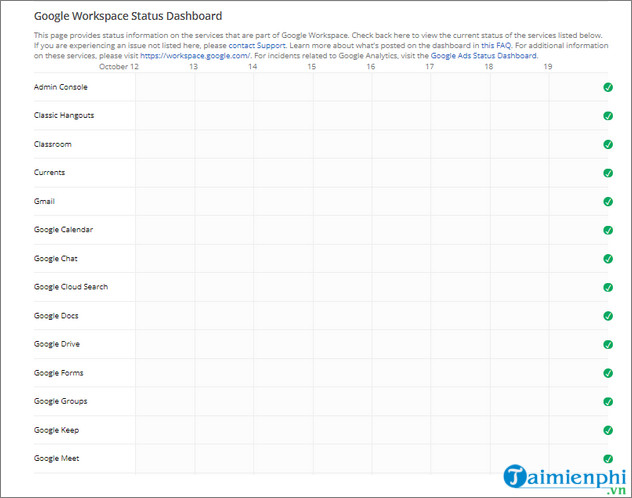This screenshot has height=498, width=632.
Task: Select the Classic Hangouts service name
Action: 64,116
